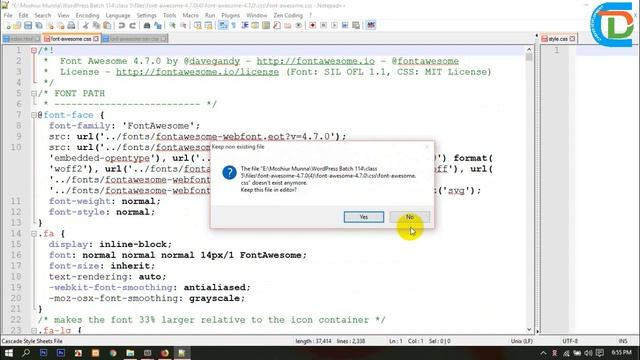Click the editor scrollbar up arrow
The height and width of the screenshot is (360, 640).
point(529,50)
